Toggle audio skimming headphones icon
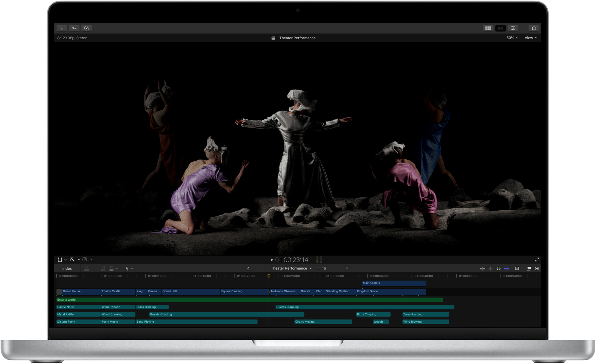The height and width of the screenshot is (364, 596). [x=498, y=268]
